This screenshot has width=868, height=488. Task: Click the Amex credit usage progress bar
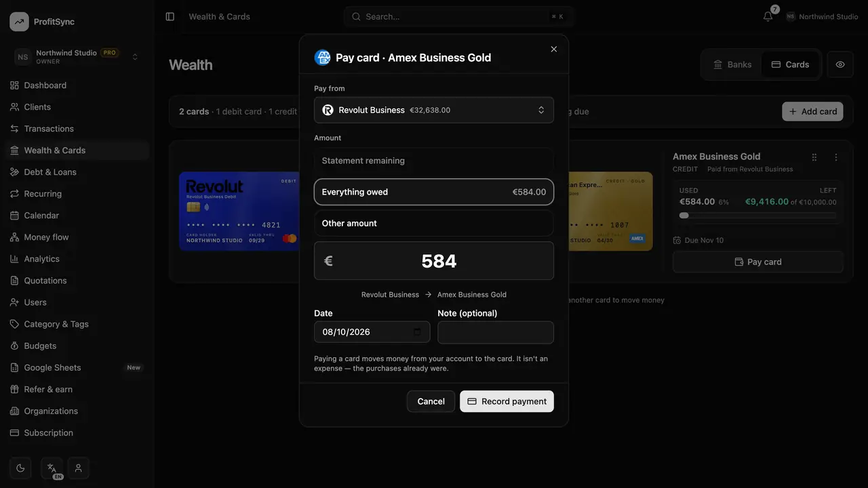click(757, 216)
